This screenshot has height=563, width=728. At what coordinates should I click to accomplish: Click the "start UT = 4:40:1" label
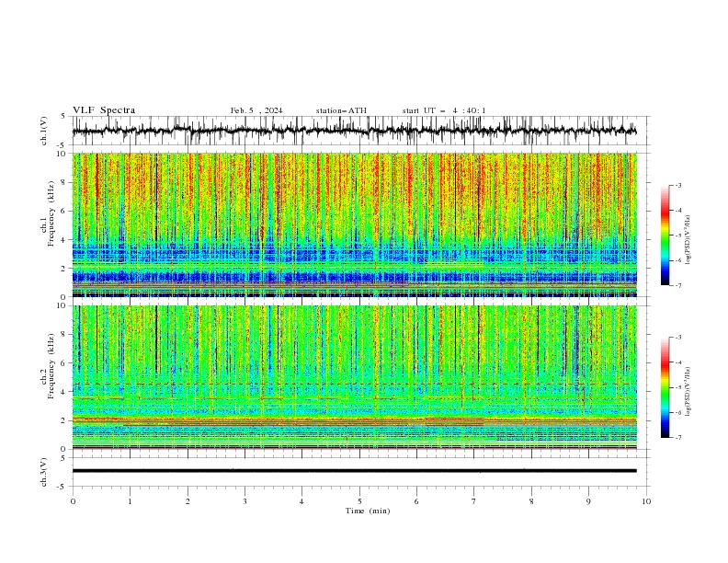pos(444,110)
